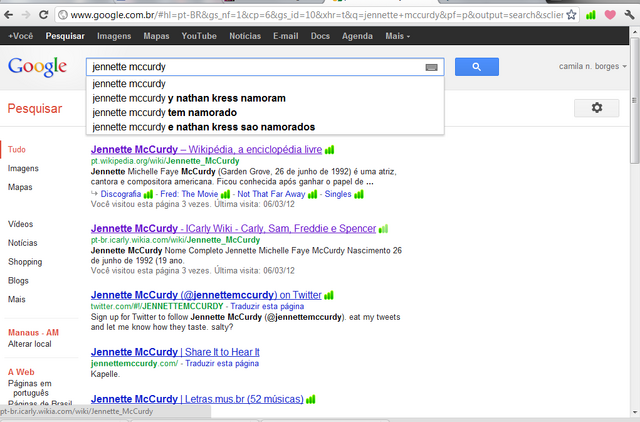
Task: Open YouTube in the top bar
Action: (199, 36)
